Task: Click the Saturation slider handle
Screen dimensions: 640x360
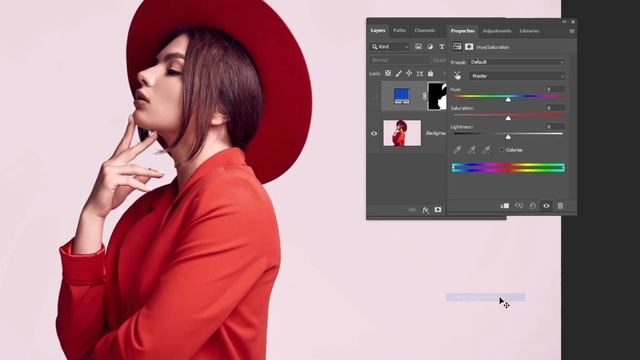Action: pos(508,118)
